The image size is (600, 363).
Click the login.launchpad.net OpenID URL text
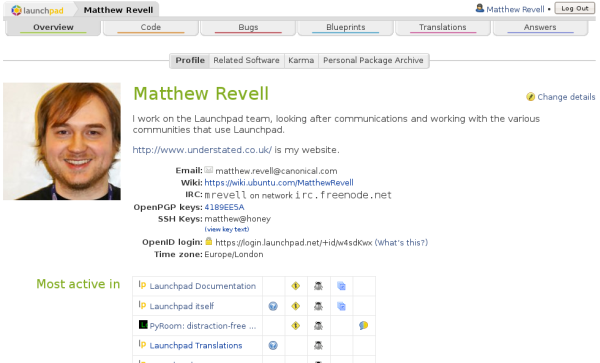click(293, 243)
